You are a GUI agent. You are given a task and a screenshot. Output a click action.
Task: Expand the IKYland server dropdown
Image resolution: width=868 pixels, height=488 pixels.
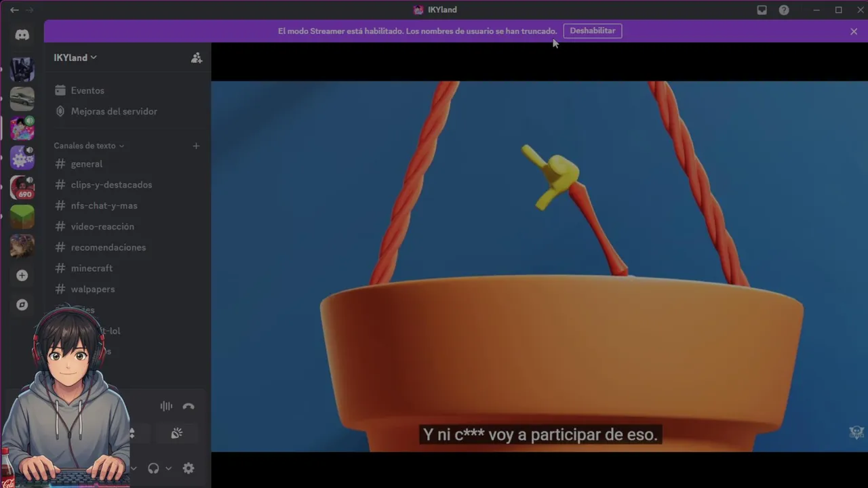click(x=75, y=58)
